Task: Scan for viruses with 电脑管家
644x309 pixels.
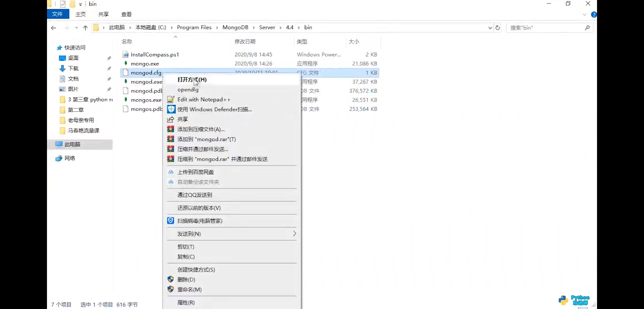Action: click(200, 221)
